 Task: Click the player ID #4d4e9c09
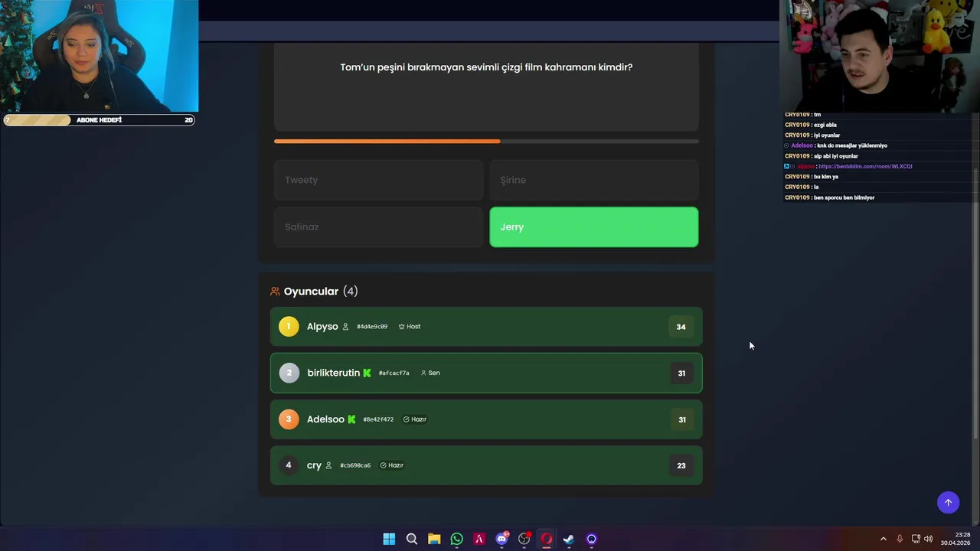coord(372,327)
